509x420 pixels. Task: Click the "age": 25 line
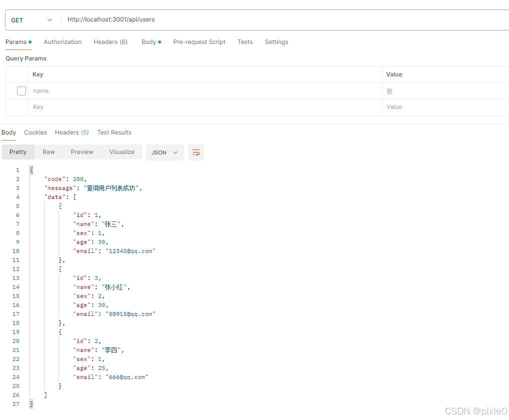[91, 368]
